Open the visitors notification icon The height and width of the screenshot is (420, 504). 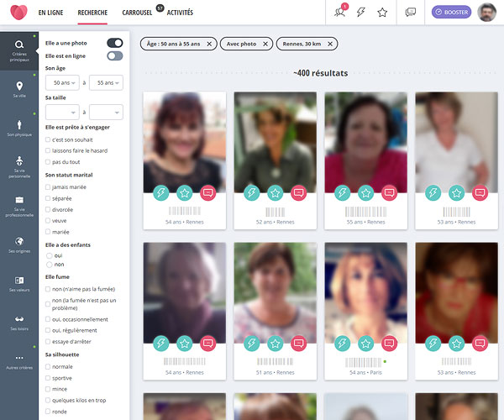[x=340, y=12]
